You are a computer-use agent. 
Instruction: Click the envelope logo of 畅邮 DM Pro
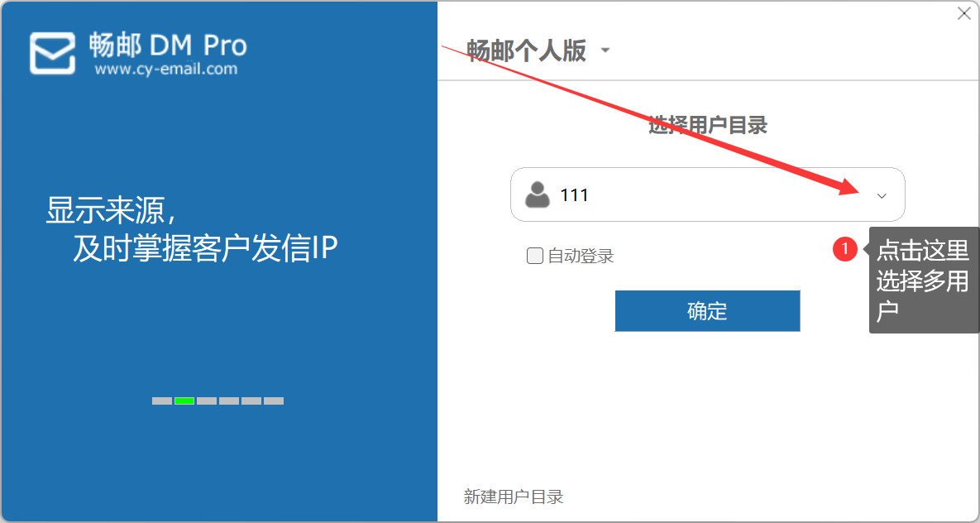point(52,53)
